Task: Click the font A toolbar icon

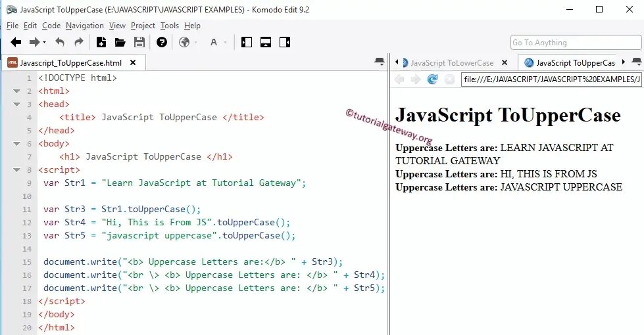Action: click(x=214, y=42)
